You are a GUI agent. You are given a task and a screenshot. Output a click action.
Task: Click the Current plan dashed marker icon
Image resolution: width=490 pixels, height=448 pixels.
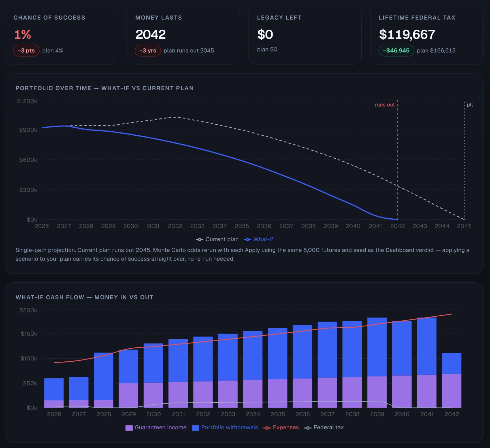(200, 239)
